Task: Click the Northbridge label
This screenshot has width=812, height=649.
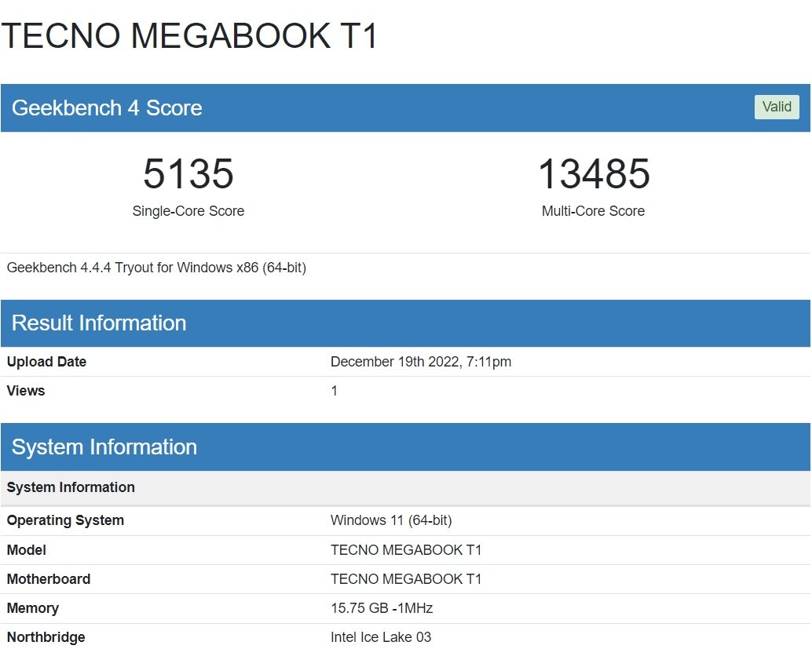Action: [x=46, y=637]
